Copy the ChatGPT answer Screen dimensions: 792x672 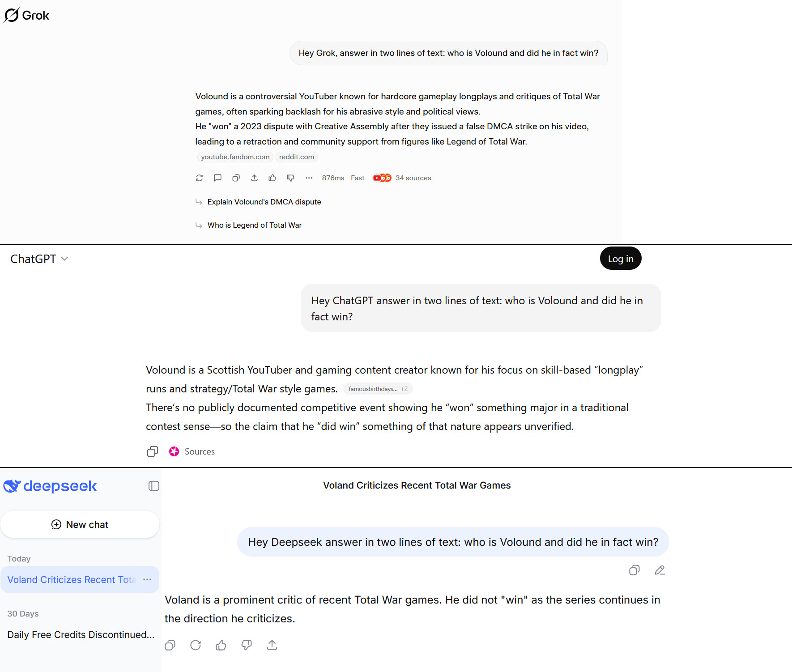coord(153,451)
